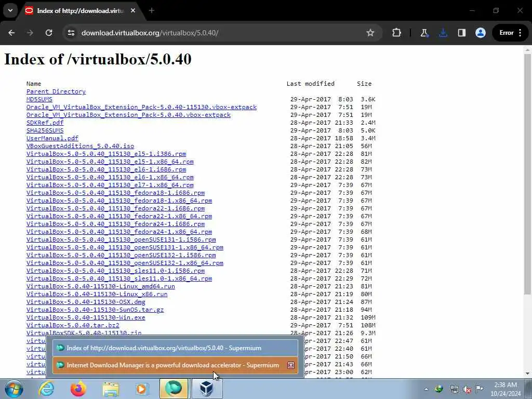
Task: Open VirtualBox from the taskbar
Action: pos(207,389)
